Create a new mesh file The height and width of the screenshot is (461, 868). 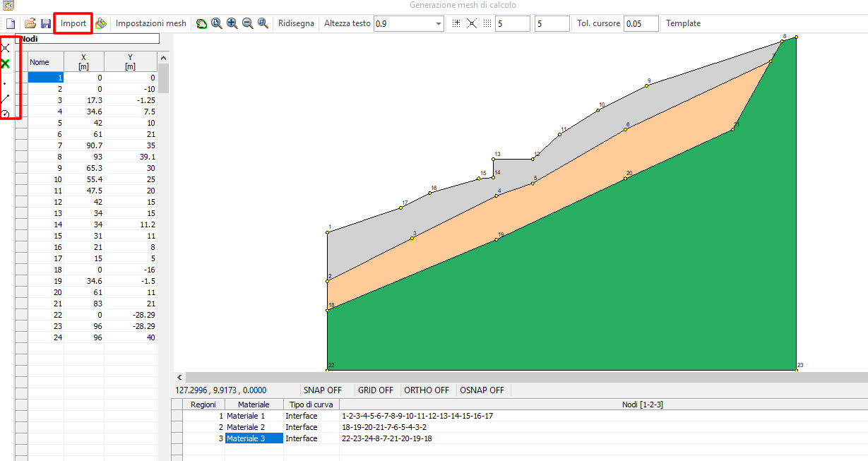pos(10,23)
